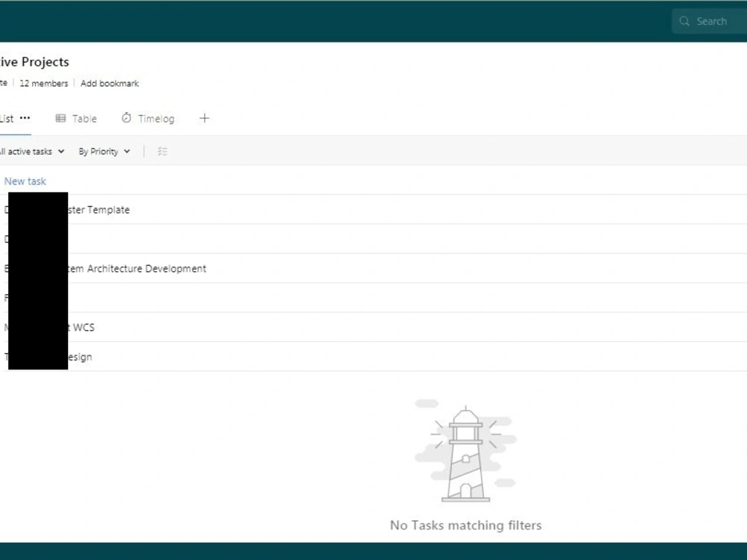Click the search magnifier icon
The image size is (747, 560).
(x=684, y=22)
